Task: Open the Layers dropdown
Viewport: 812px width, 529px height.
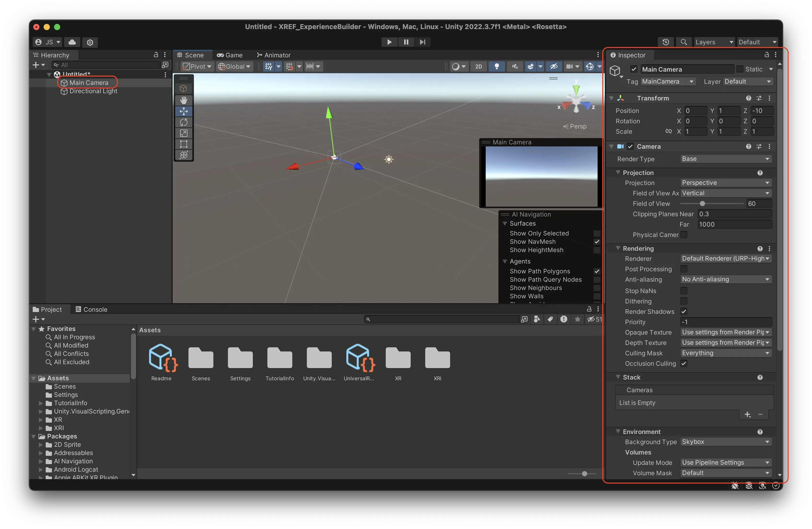Action: click(714, 42)
